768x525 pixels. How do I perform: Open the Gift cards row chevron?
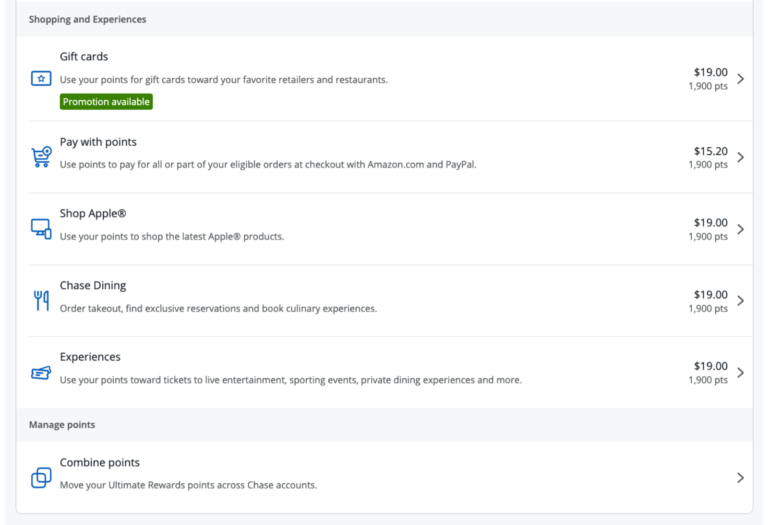coord(741,79)
